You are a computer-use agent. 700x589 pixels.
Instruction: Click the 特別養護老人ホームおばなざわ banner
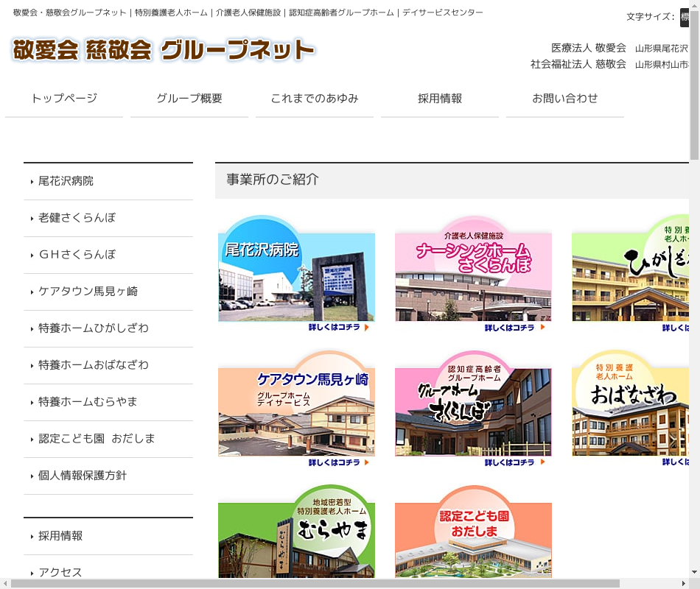tap(631, 409)
